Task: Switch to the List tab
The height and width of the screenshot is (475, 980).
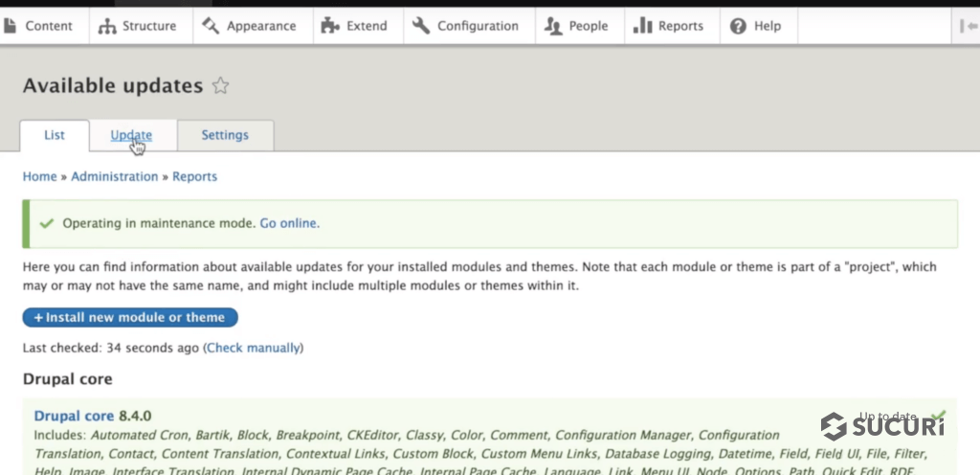Action: point(55,135)
